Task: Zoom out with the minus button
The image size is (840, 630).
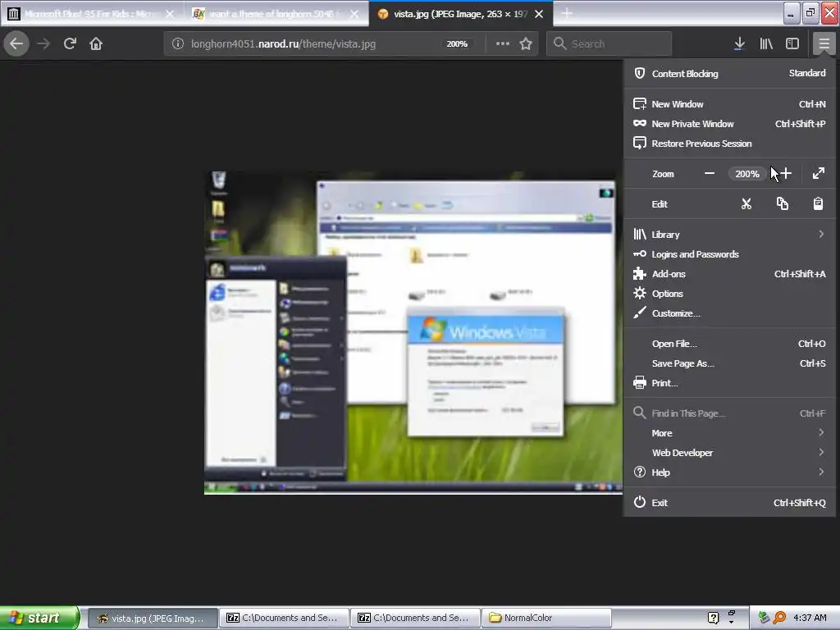Action: pos(710,174)
